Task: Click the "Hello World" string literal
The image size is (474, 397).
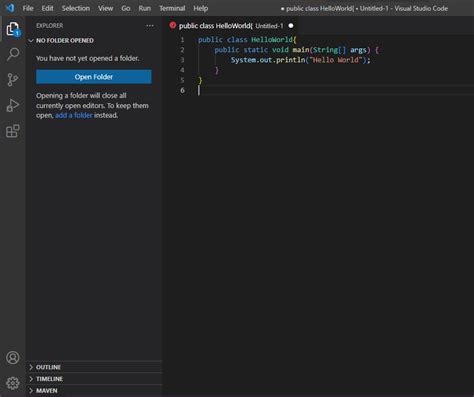Action: (x=336, y=60)
